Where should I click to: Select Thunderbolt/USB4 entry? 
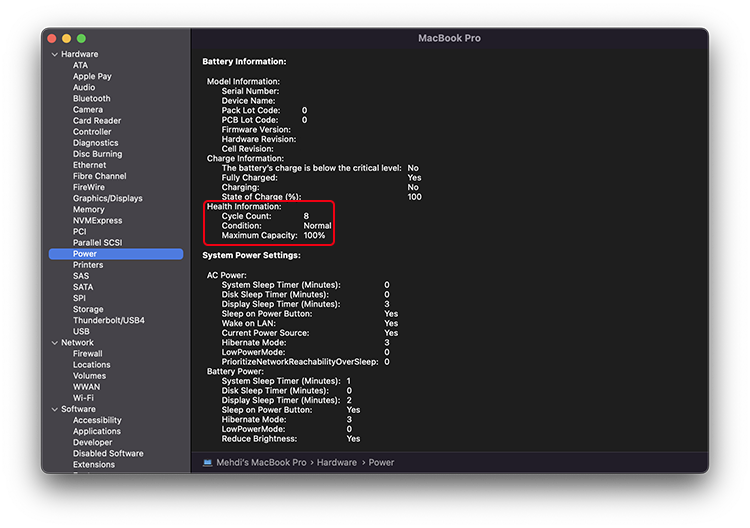coord(109,320)
